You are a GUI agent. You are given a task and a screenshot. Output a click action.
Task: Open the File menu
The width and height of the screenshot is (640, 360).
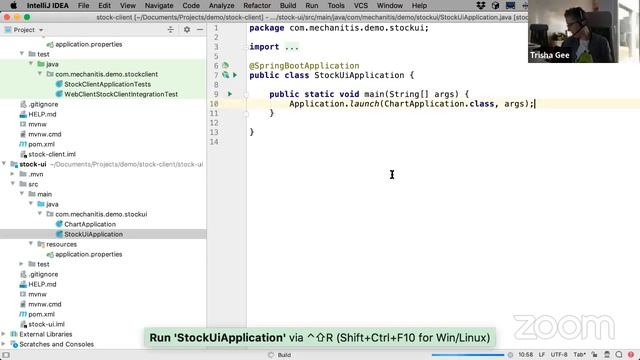point(83,6)
